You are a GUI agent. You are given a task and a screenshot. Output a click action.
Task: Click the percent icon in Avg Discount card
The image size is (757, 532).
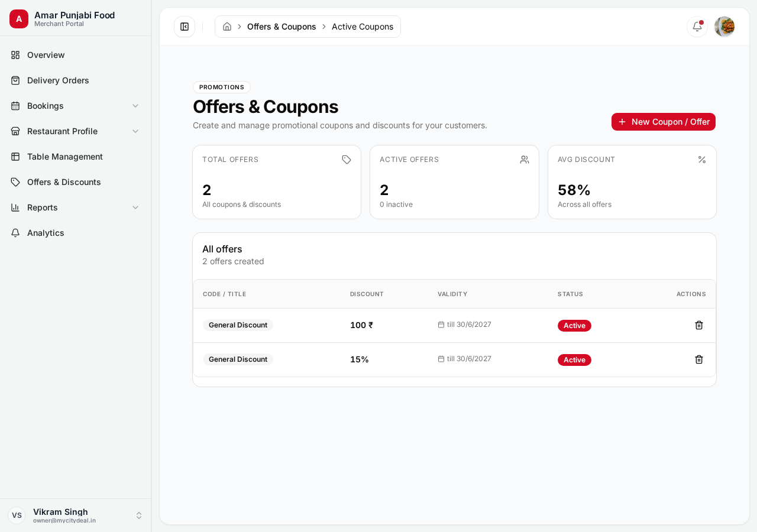702,160
